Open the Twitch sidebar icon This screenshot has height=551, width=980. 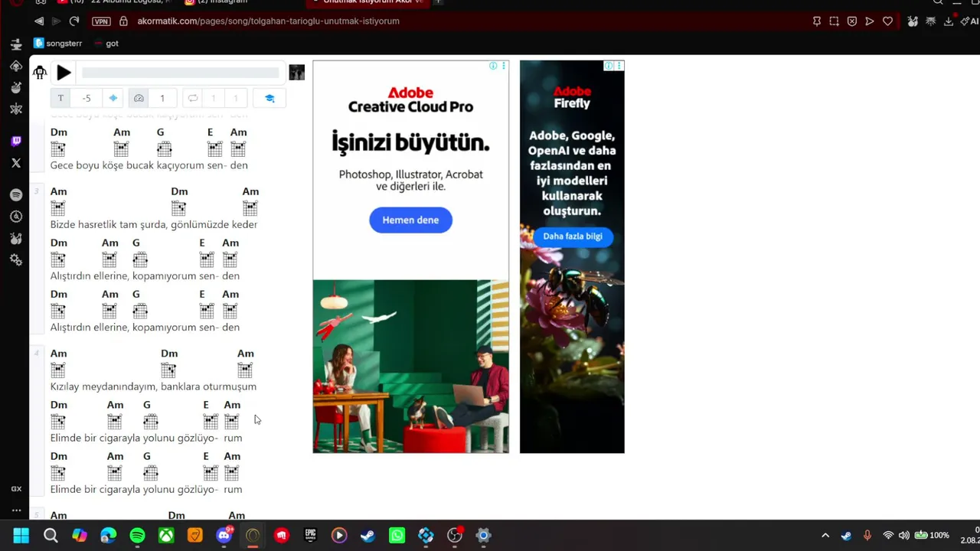point(16,142)
